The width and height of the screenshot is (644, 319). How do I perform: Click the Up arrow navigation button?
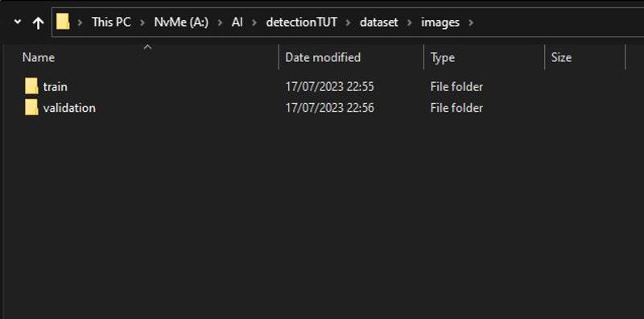38,23
